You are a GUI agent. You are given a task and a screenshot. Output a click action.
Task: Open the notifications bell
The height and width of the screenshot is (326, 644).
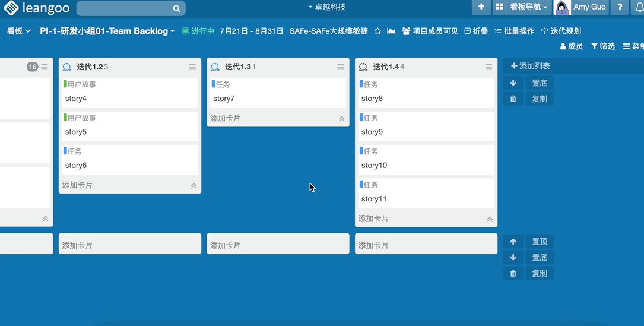639,7
